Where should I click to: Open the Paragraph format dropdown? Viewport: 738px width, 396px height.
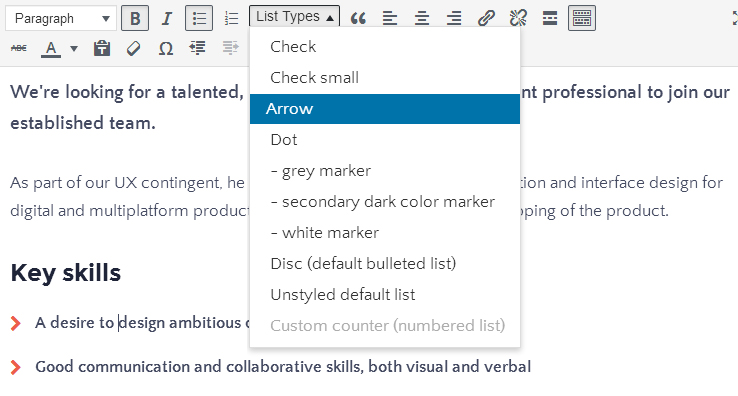click(x=61, y=18)
